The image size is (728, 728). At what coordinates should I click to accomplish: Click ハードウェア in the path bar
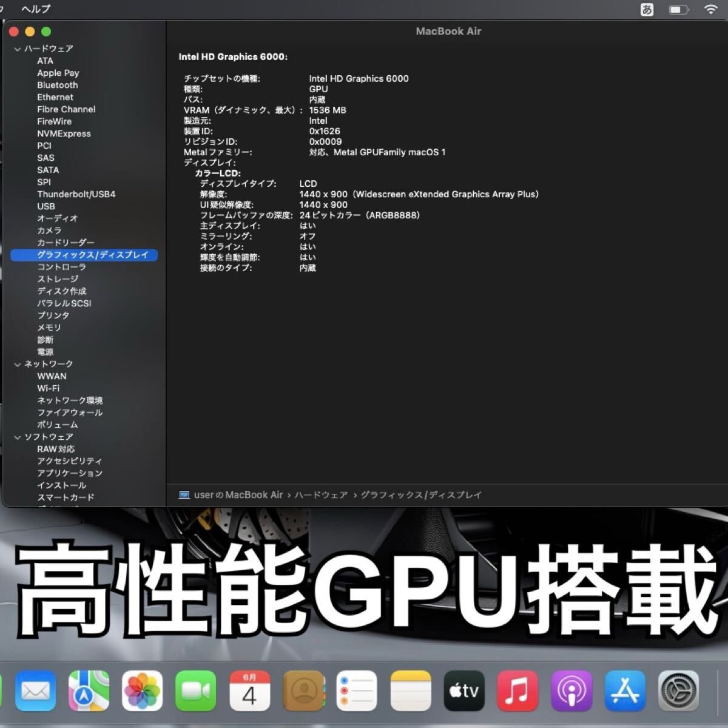[x=322, y=495]
